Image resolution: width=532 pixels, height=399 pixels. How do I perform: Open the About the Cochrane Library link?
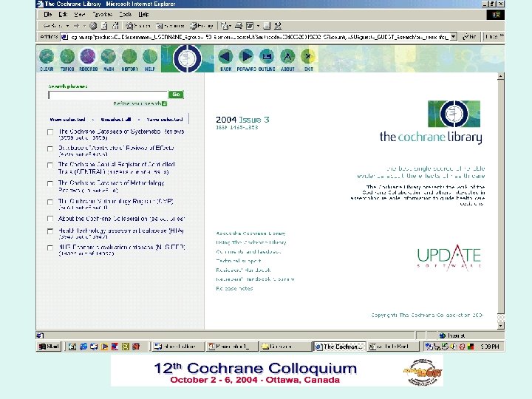250,233
